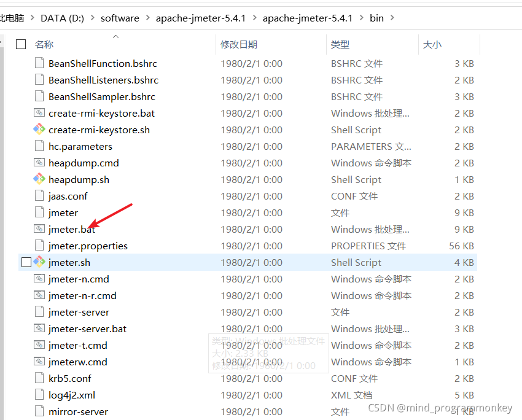This screenshot has width=522, height=420.
Task: Click the create-rmi-keystore.sh script icon
Action: point(39,130)
